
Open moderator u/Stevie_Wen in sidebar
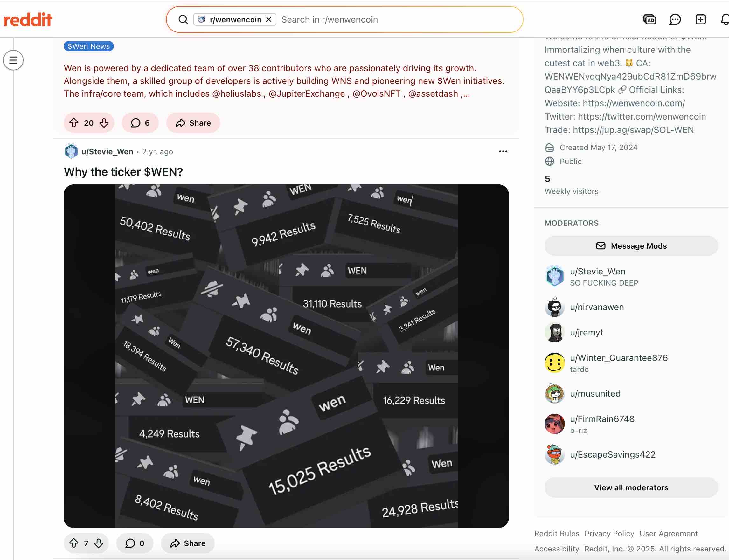click(x=597, y=271)
